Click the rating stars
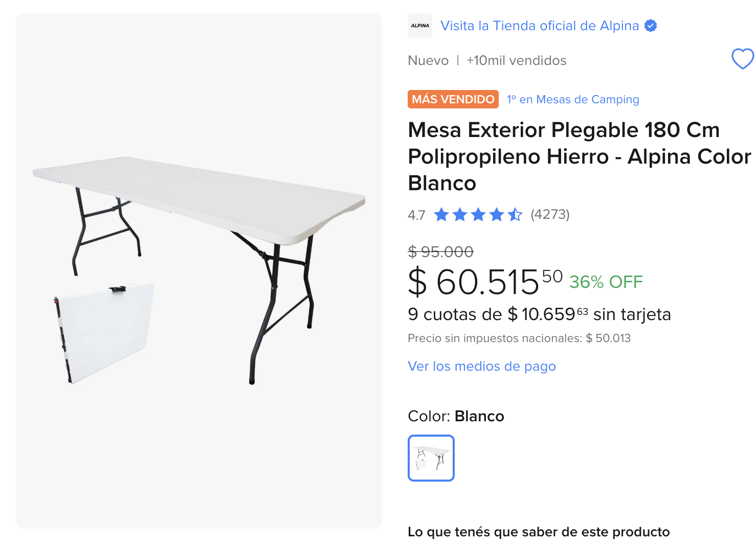The width and height of the screenshot is (756, 544). click(x=478, y=215)
